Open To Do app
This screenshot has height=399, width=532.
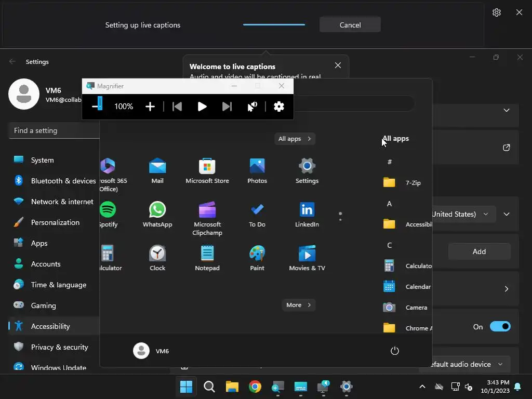click(257, 215)
